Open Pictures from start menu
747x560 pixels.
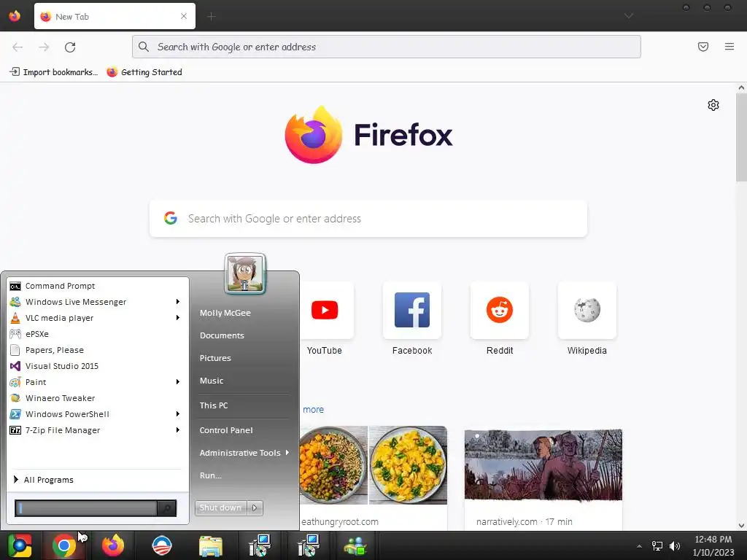coord(215,358)
